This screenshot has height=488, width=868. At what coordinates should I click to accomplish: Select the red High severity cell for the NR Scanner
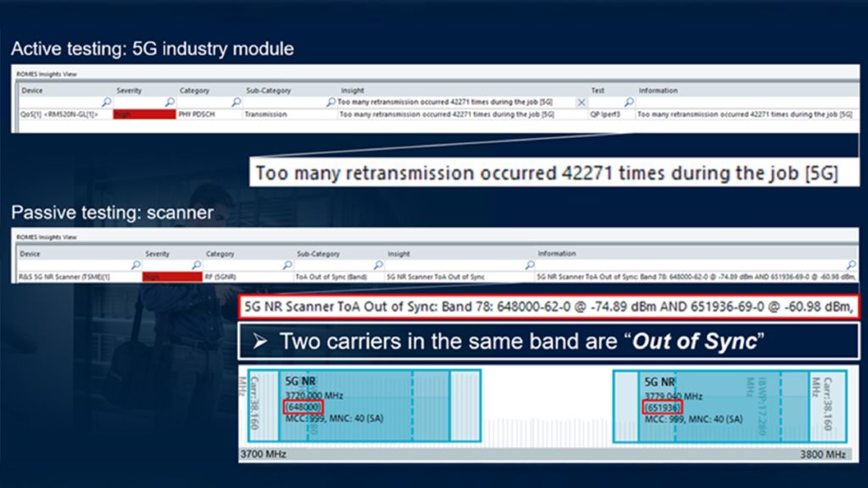click(171, 276)
